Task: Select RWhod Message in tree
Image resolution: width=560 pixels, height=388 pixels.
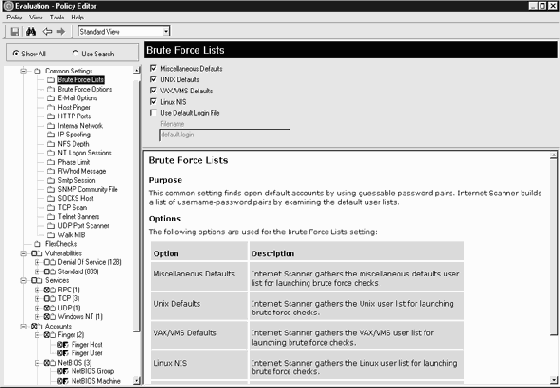Action: (82, 171)
